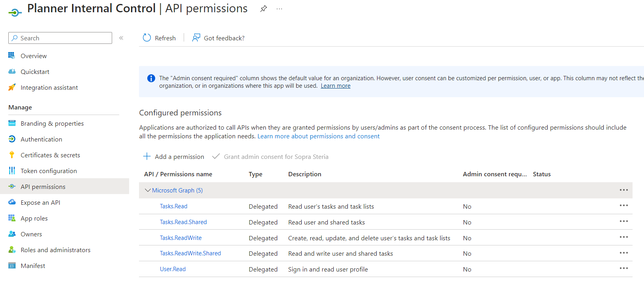Click the Description column header
The height and width of the screenshot is (281, 644).
(x=304, y=174)
